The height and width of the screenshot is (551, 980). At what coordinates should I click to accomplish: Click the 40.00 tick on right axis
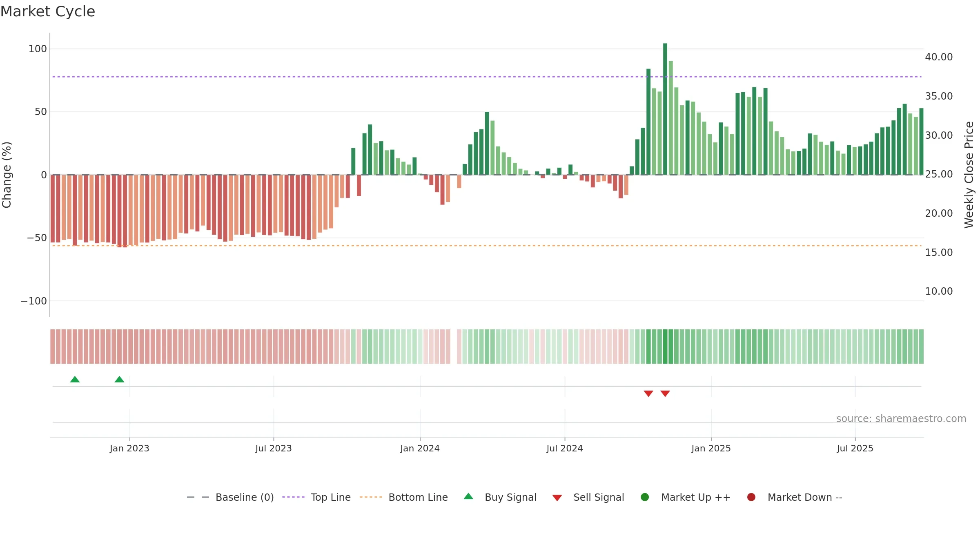939,57
